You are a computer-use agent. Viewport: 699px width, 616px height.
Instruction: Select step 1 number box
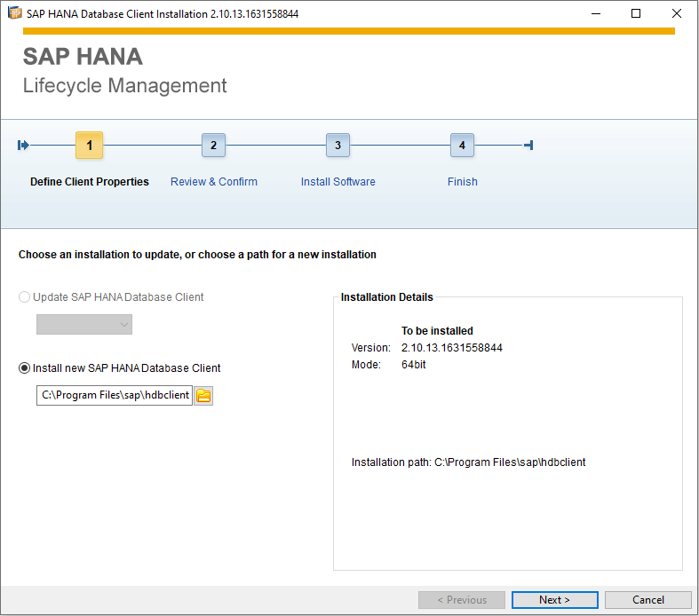(89, 146)
